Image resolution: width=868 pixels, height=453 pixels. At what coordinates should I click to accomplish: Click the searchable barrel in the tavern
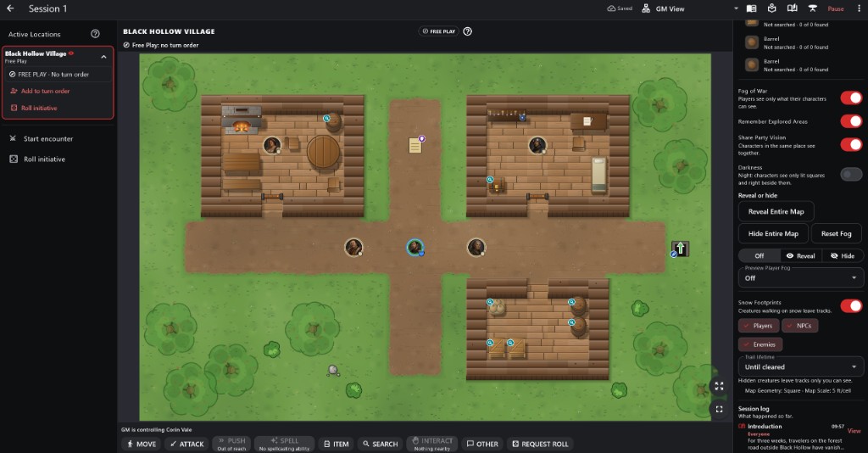[332, 122]
